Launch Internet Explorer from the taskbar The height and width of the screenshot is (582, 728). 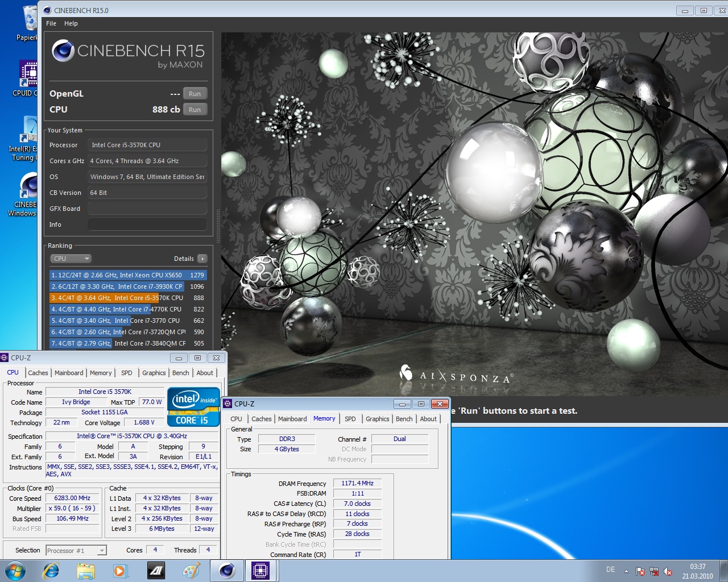point(51,571)
